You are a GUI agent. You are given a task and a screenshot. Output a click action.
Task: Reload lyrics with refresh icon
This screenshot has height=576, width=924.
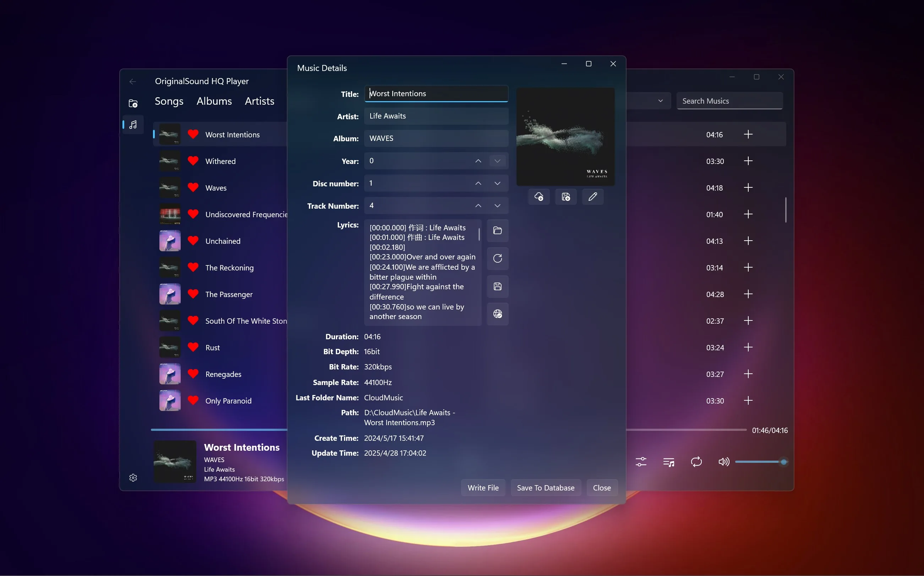coord(498,258)
